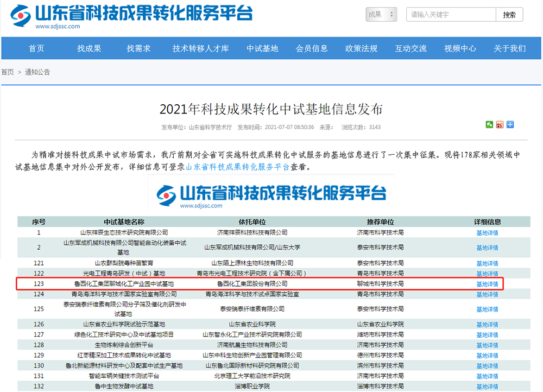Go to 视频中心 navigation item
543x392 pixels.
pyautogui.click(x=460, y=48)
